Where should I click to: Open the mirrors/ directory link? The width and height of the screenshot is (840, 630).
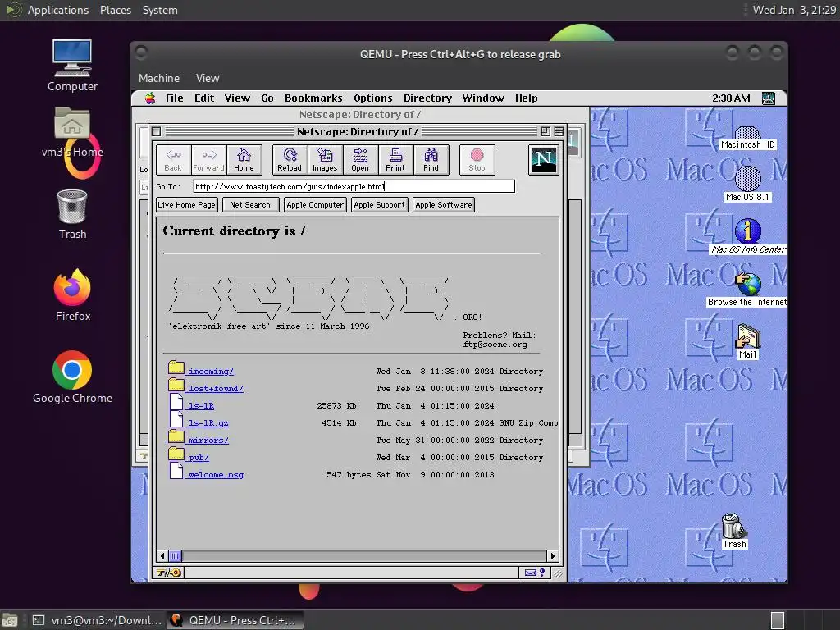click(208, 440)
